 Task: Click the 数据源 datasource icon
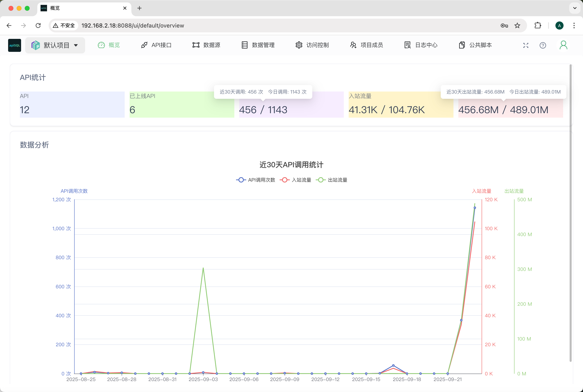pos(196,45)
